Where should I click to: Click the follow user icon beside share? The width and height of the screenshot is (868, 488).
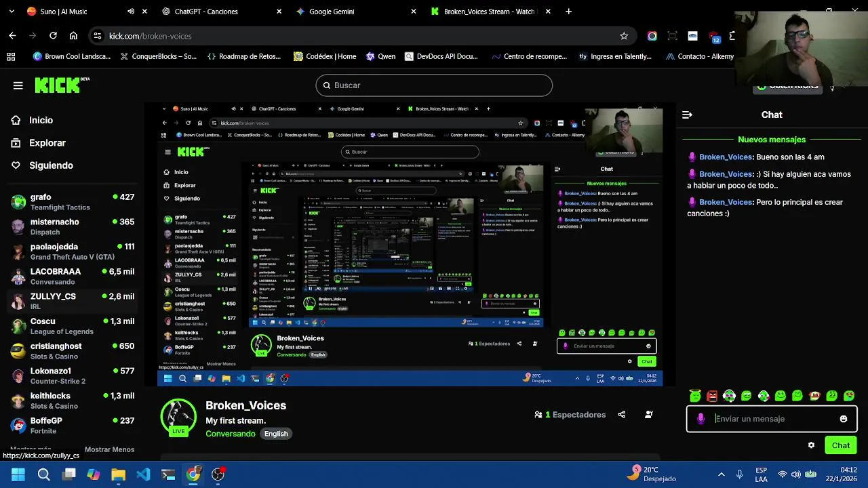coord(649,415)
